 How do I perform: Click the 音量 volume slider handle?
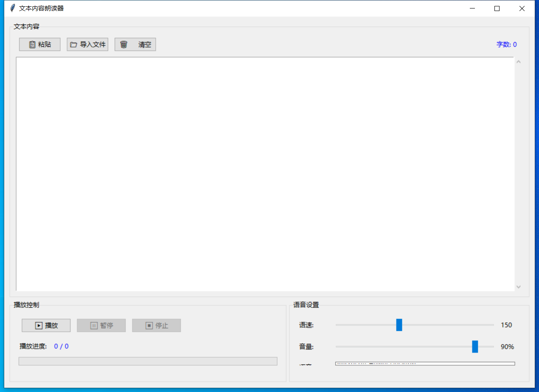point(475,347)
